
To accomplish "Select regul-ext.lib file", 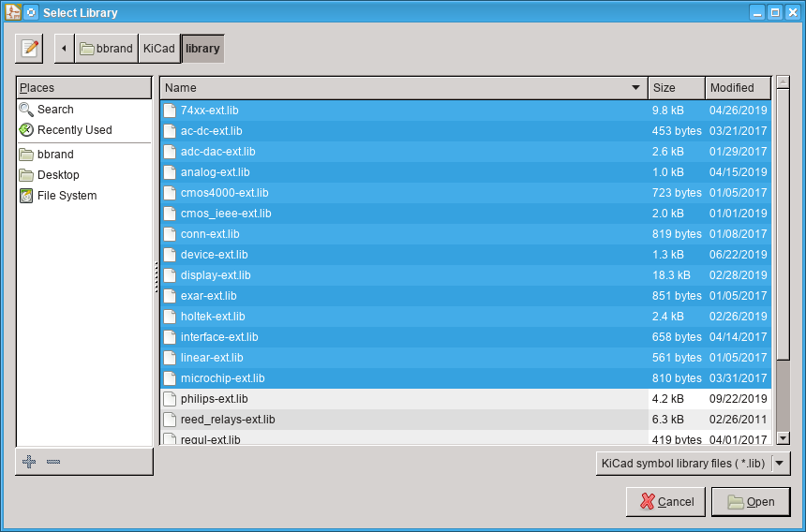I will point(466,438).
